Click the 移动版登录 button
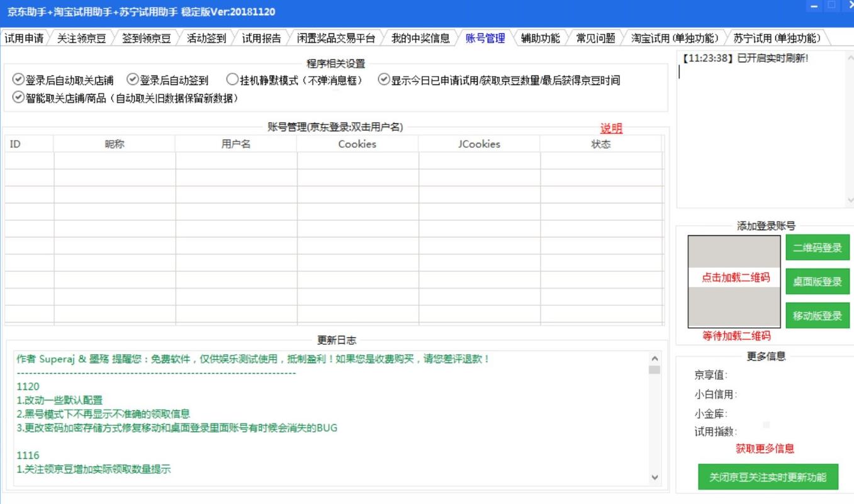The width and height of the screenshot is (854, 504). point(817,315)
